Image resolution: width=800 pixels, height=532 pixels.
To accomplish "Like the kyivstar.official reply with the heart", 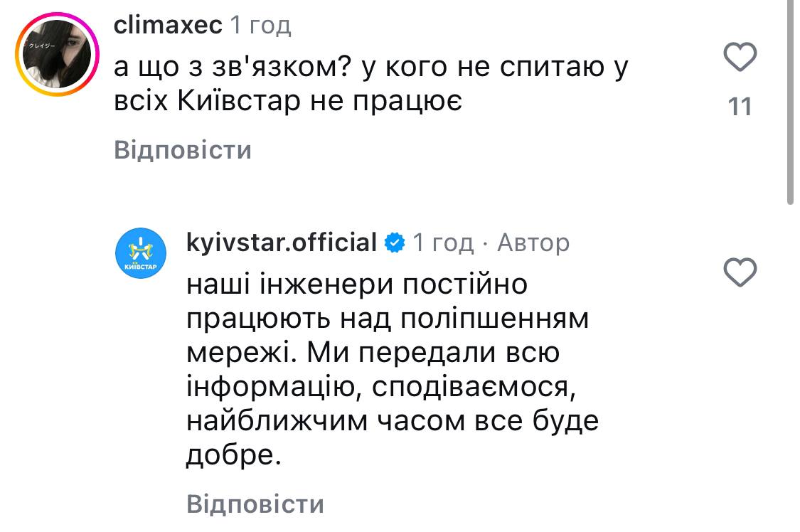I will point(740,272).
